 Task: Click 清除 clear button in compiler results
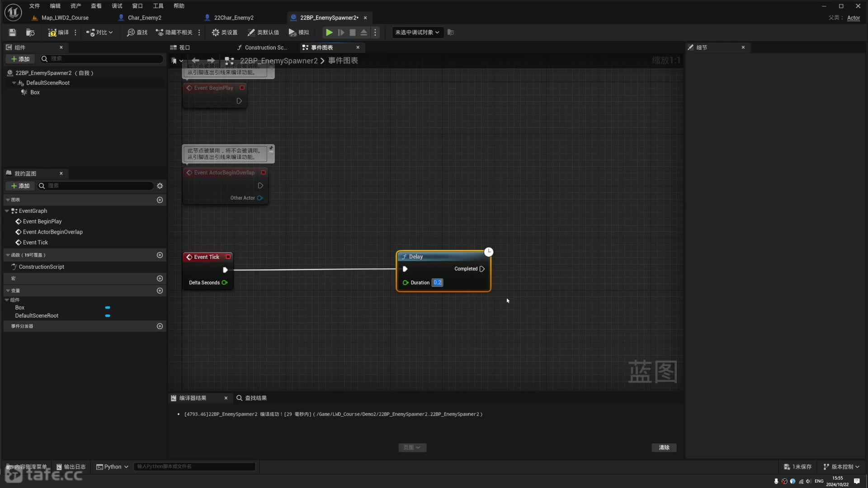click(x=664, y=448)
